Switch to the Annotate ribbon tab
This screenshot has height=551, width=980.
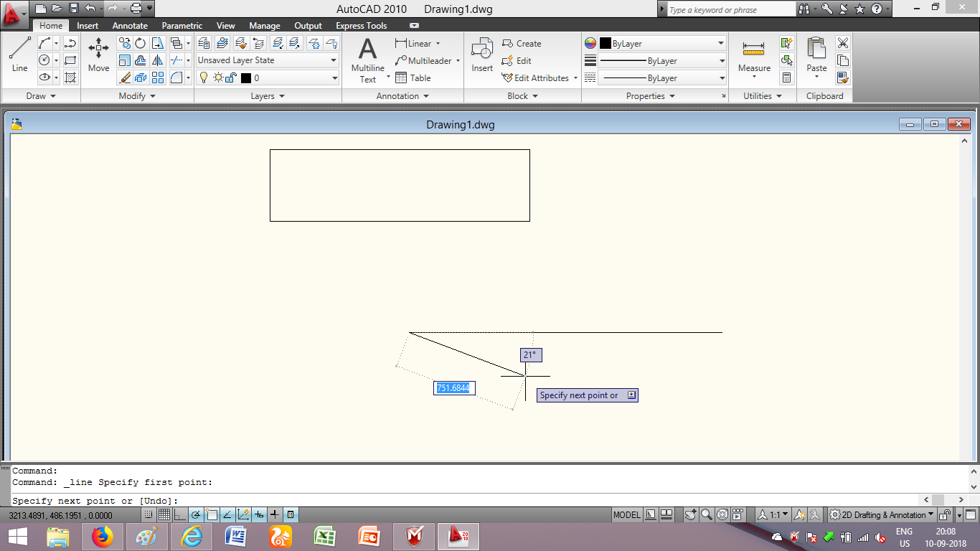129,25
